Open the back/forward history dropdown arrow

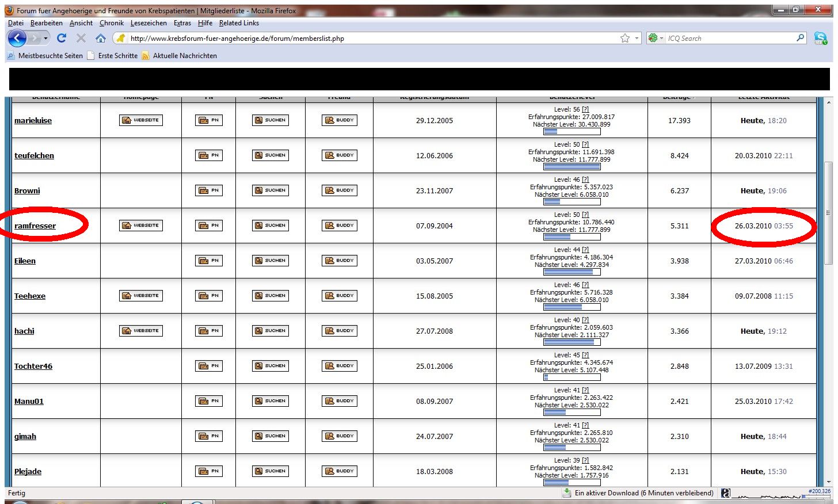click(46, 39)
